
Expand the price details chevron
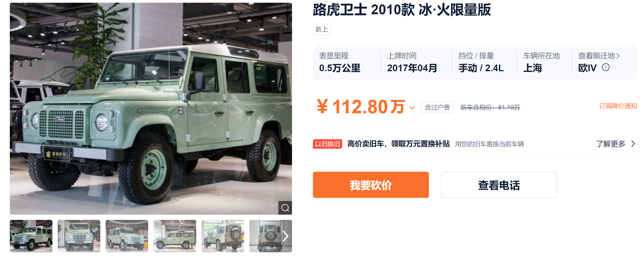(412, 108)
